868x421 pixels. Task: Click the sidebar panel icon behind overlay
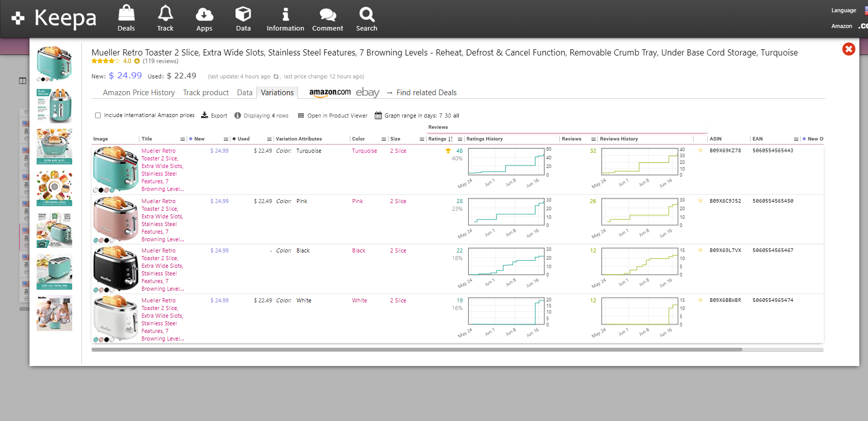[x=22, y=80]
